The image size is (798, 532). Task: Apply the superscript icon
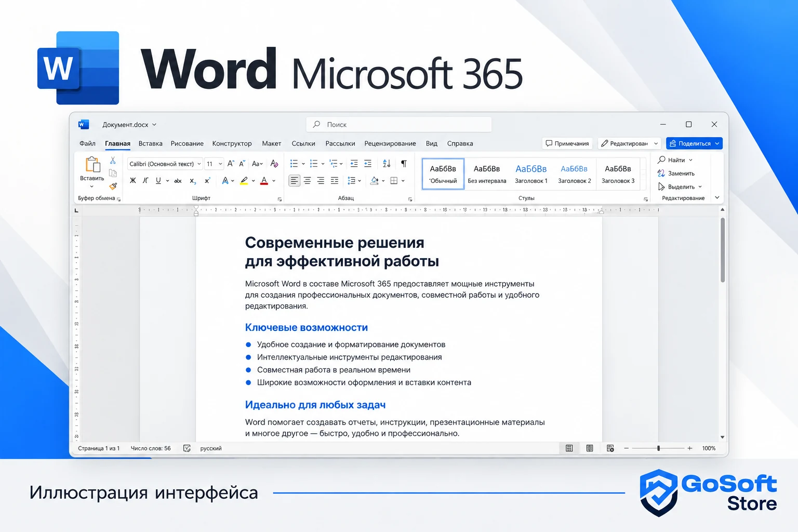207,181
